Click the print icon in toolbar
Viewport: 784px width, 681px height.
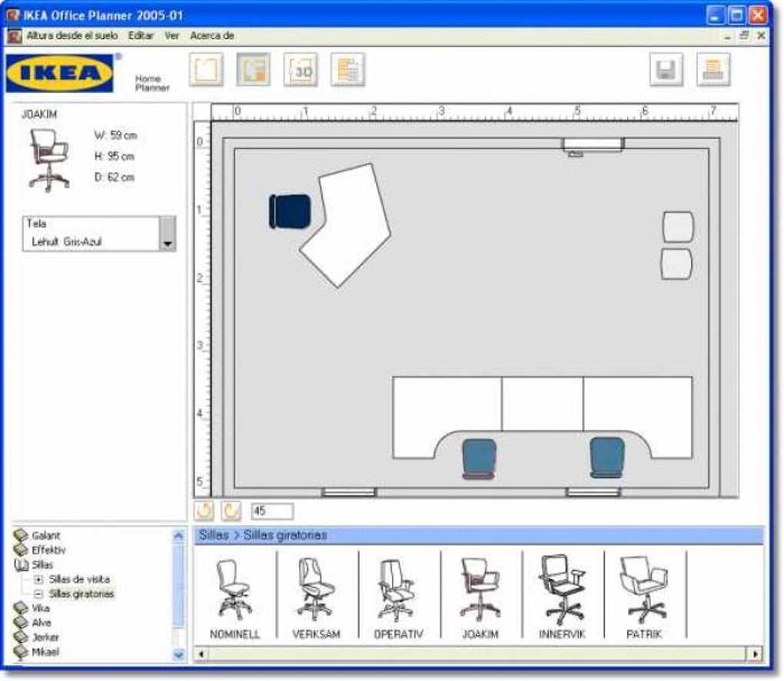[x=713, y=69]
